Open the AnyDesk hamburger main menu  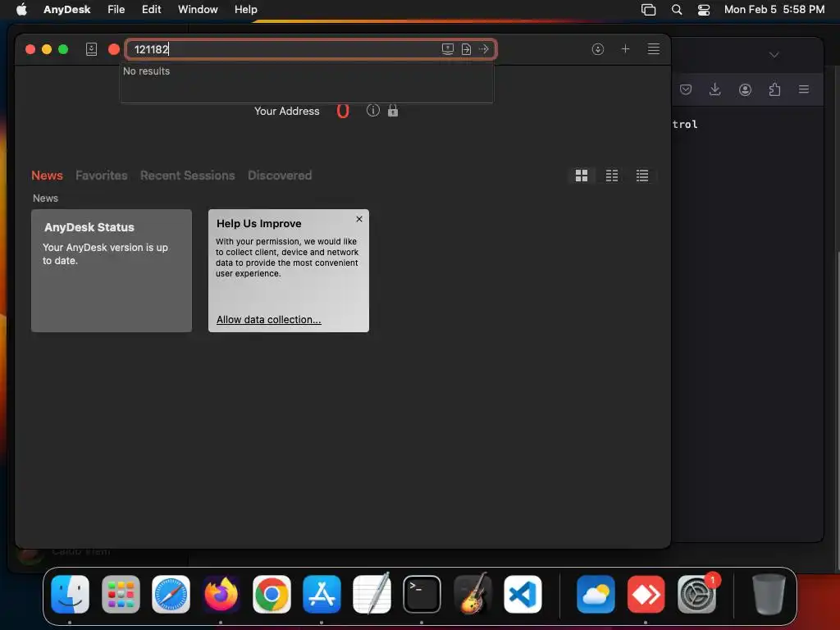(x=654, y=48)
